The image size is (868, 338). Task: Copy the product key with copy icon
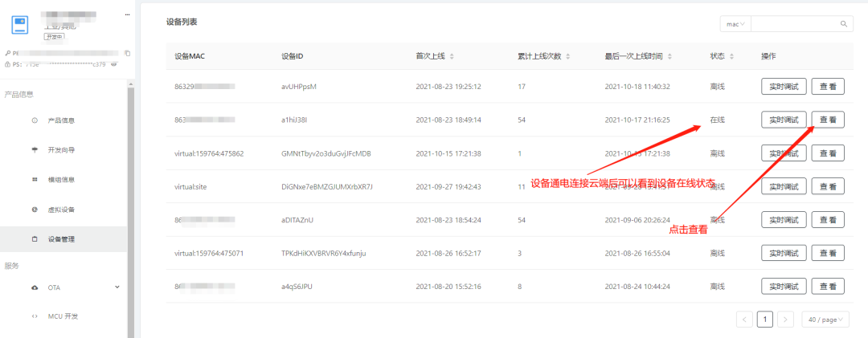tap(127, 53)
